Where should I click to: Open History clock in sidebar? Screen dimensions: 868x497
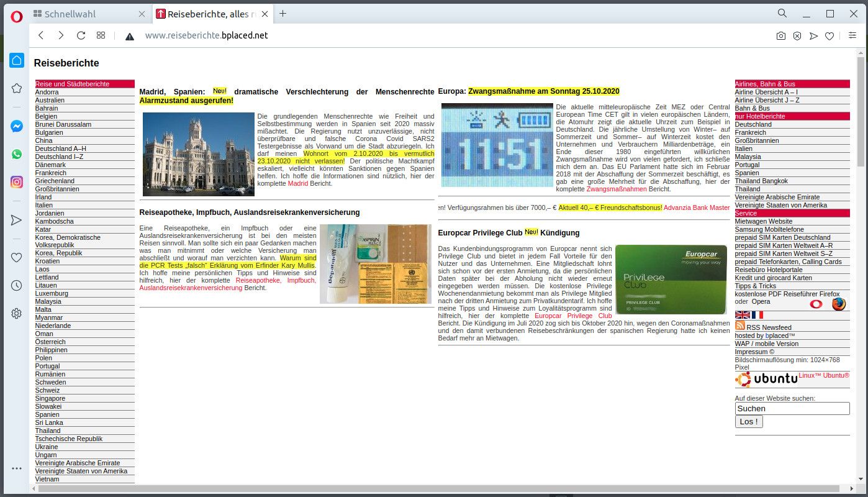(17, 285)
